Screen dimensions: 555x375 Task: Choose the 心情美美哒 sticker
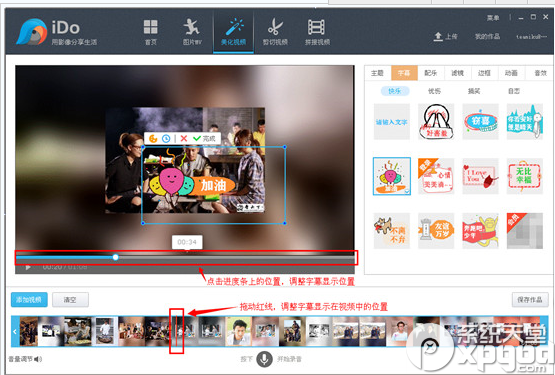(436, 176)
